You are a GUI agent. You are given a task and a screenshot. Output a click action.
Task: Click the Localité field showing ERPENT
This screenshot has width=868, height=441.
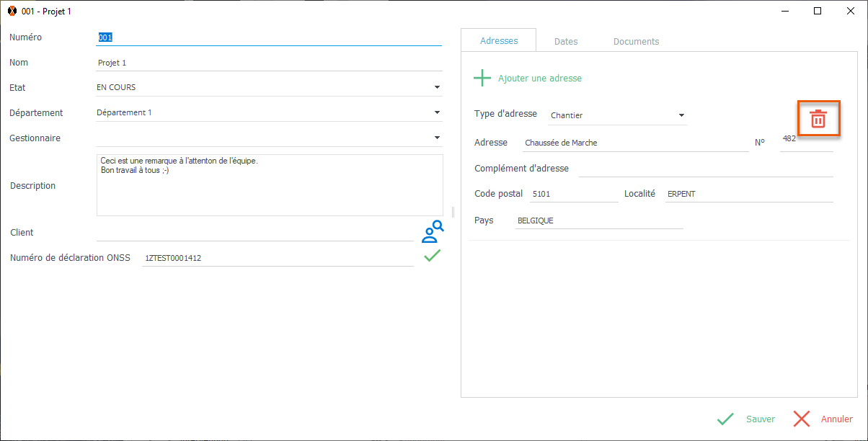[748, 195]
